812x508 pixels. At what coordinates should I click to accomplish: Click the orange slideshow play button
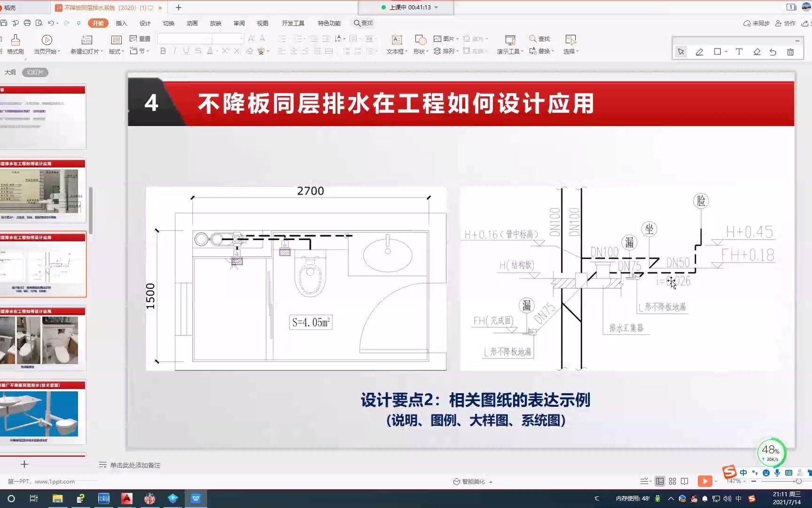[x=705, y=481]
